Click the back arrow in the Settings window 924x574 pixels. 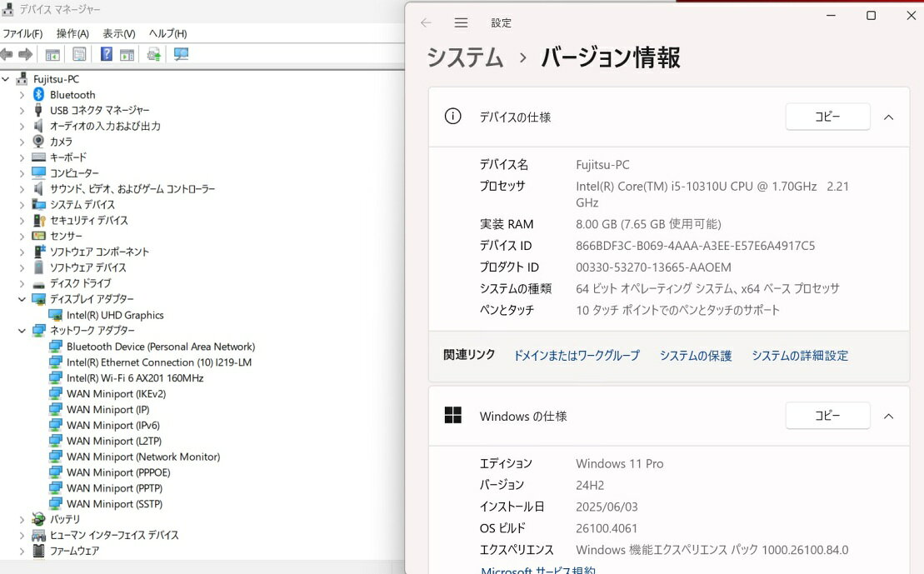point(427,23)
